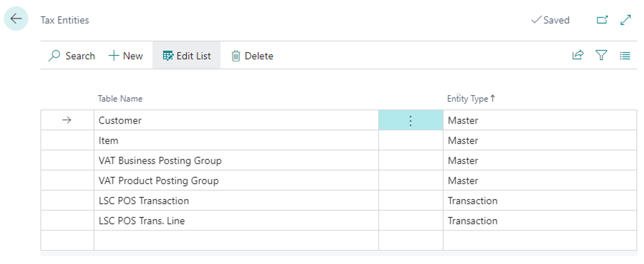Open Customer row's three-dot options menu
The height and width of the screenshot is (264, 644).
[410, 120]
